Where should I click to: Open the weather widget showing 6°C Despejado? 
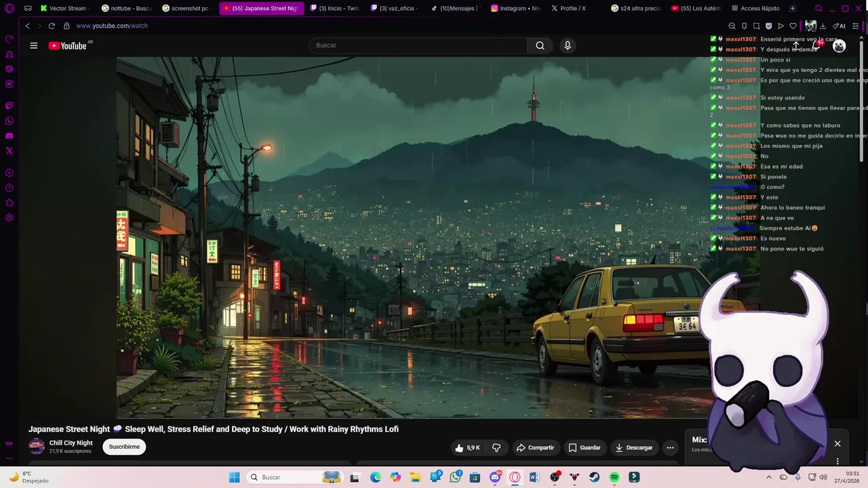point(27,477)
